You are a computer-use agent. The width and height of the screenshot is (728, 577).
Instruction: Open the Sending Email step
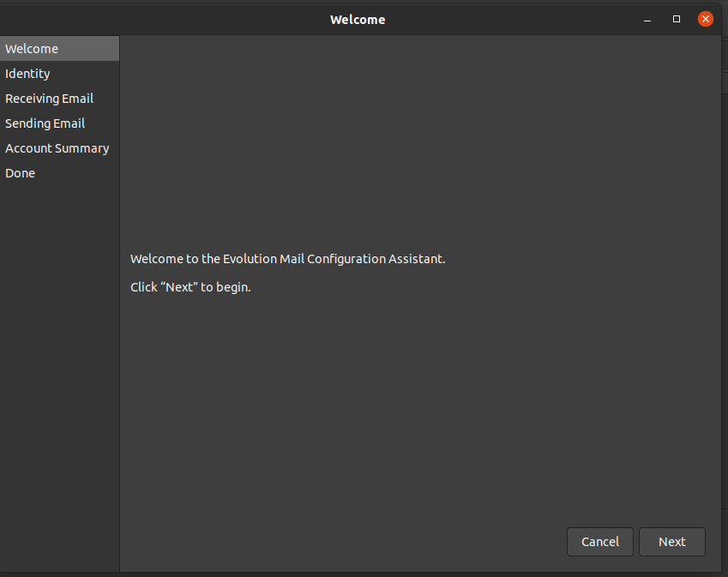[x=59, y=123]
